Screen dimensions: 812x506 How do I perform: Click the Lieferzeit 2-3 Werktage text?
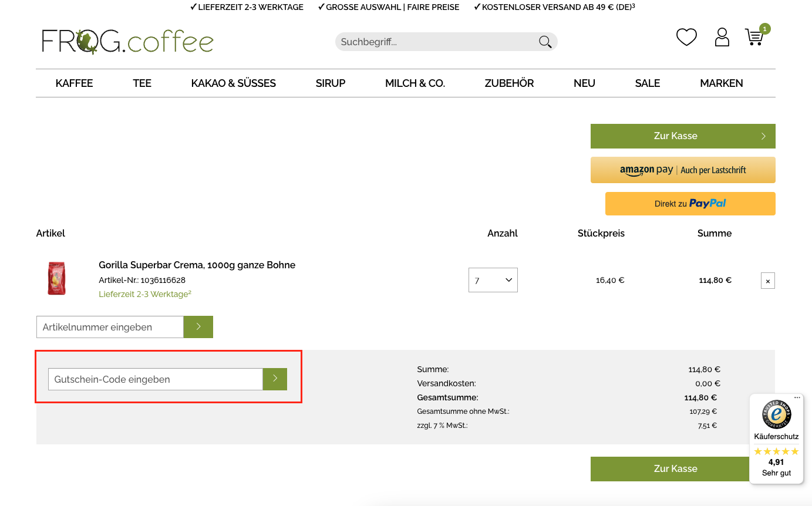(145, 294)
